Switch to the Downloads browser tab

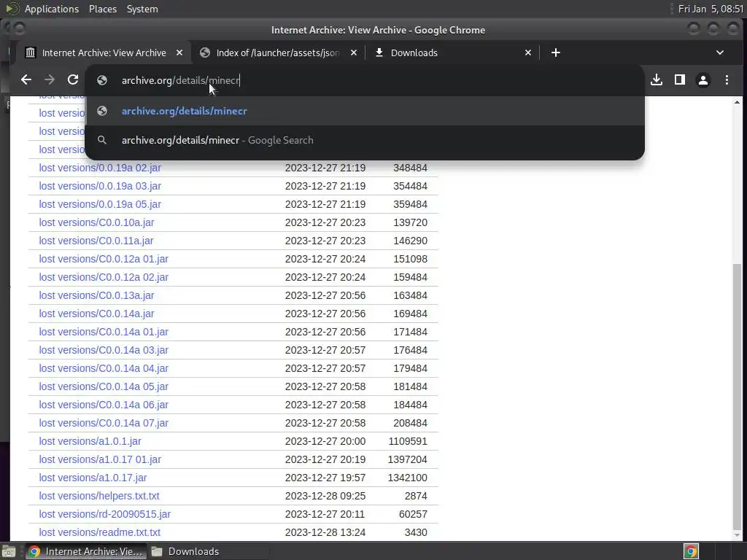pyautogui.click(x=452, y=52)
